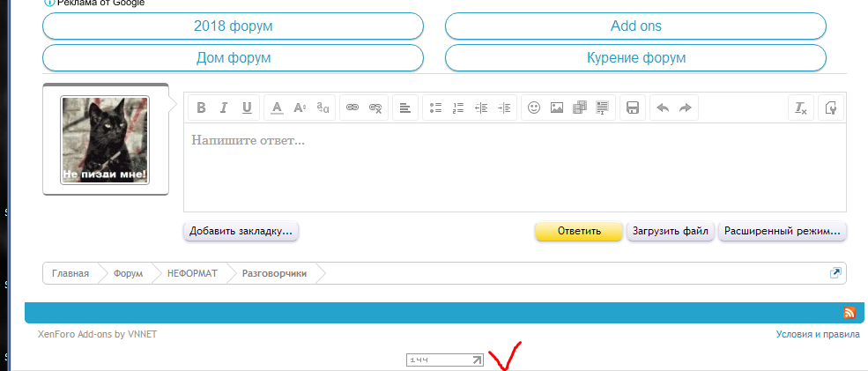Click the insert image icon

[557, 108]
